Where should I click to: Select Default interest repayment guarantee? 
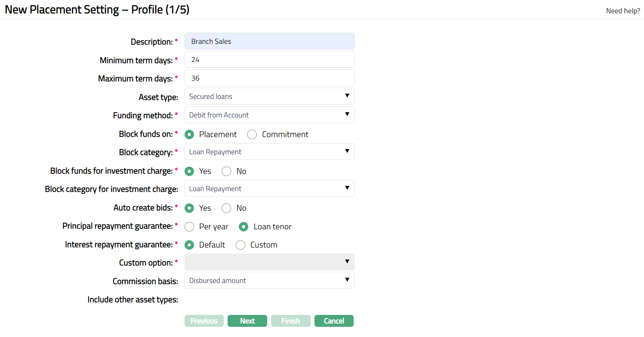tap(189, 245)
